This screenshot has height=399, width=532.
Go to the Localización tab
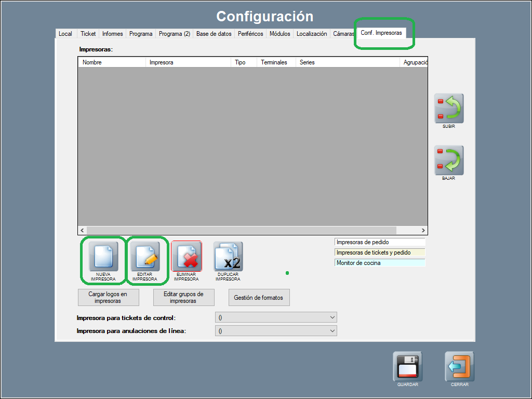point(312,34)
